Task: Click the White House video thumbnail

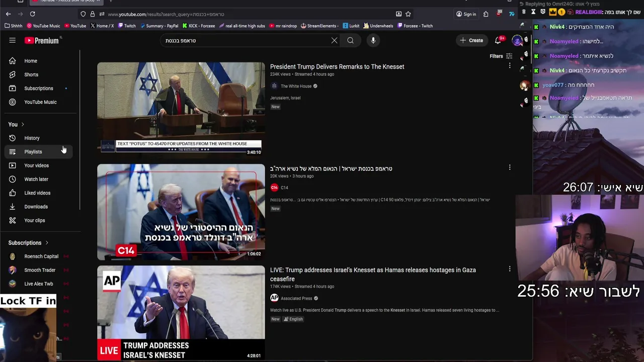Action: (181, 109)
